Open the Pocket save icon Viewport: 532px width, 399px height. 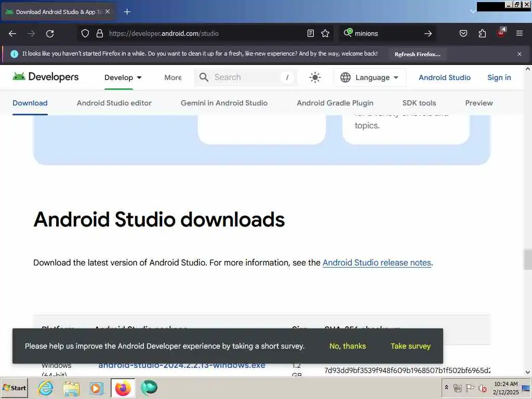463,33
